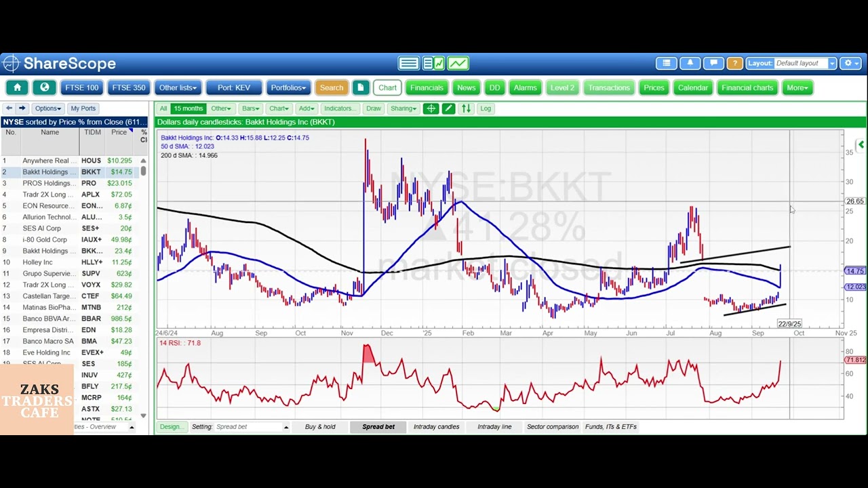The width and height of the screenshot is (868, 488).
Task: Select the Funds, ITs & ETFs setting
Action: pyautogui.click(x=611, y=427)
